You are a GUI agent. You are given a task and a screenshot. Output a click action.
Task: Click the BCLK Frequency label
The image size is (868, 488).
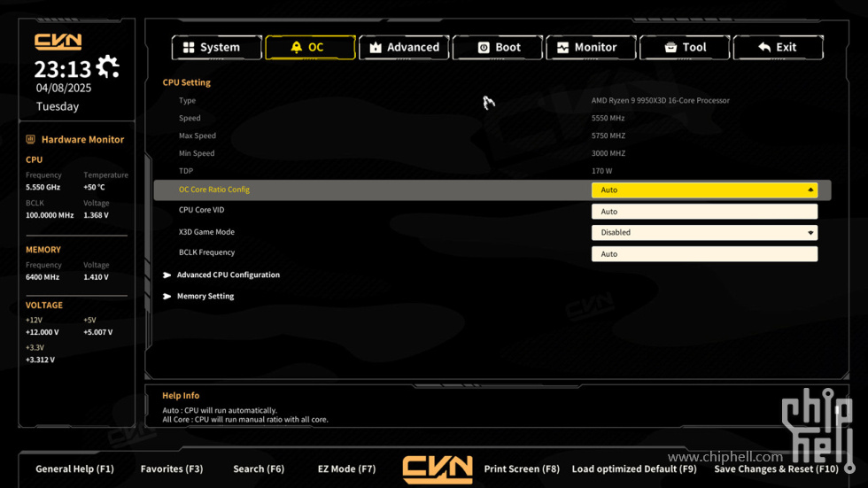206,252
